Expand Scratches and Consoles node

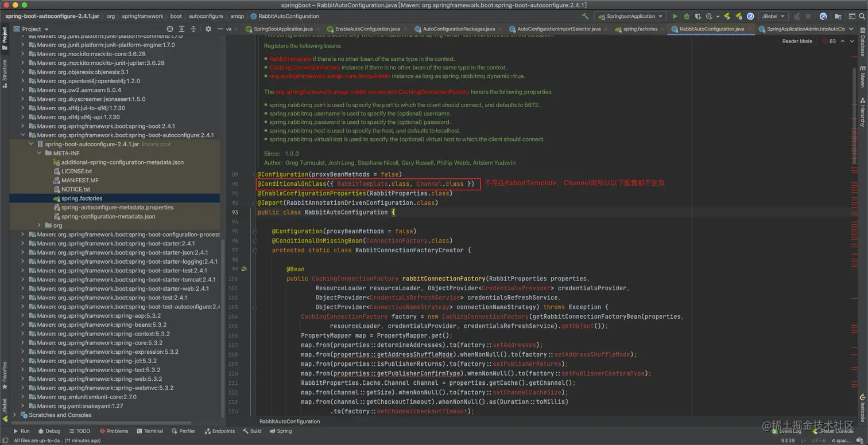click(15, 415)
